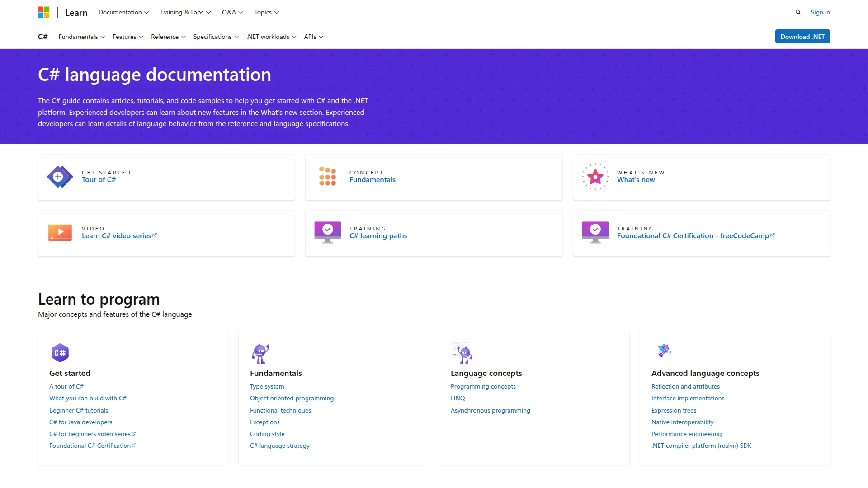This screenshot has height=488, width=868.
Task: Click the Tour of C# diamond icon
Action: click(60, 177)
